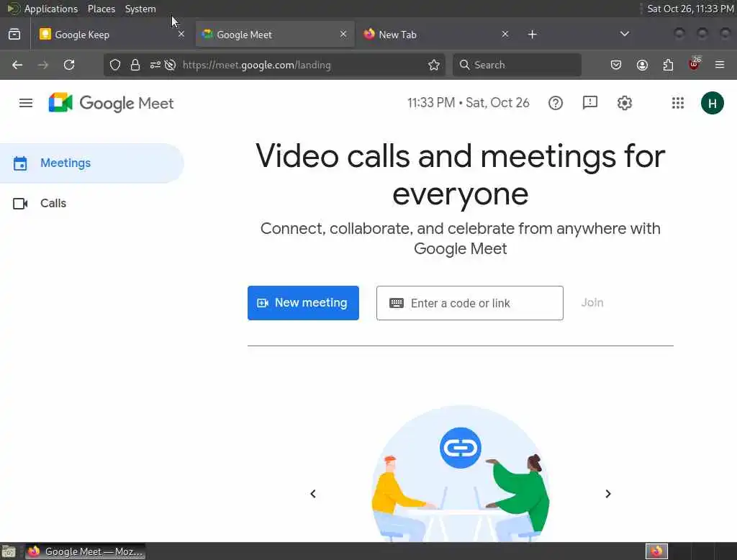Image resolution: width=737 pixels, height=560 pixels.
Task: Open a new browser tab
Action: coord(532,35)
